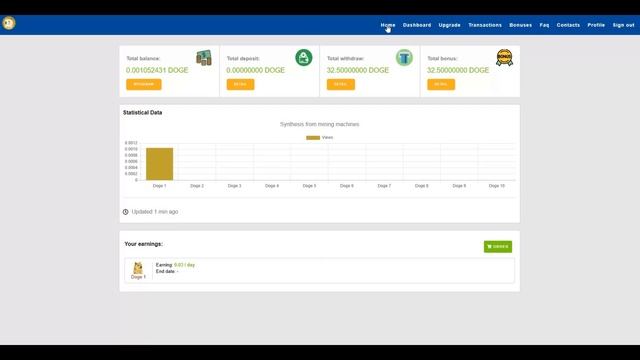Click the 0.00000000 DOGE deposit value
640x360 pixels.
[256, 70]
